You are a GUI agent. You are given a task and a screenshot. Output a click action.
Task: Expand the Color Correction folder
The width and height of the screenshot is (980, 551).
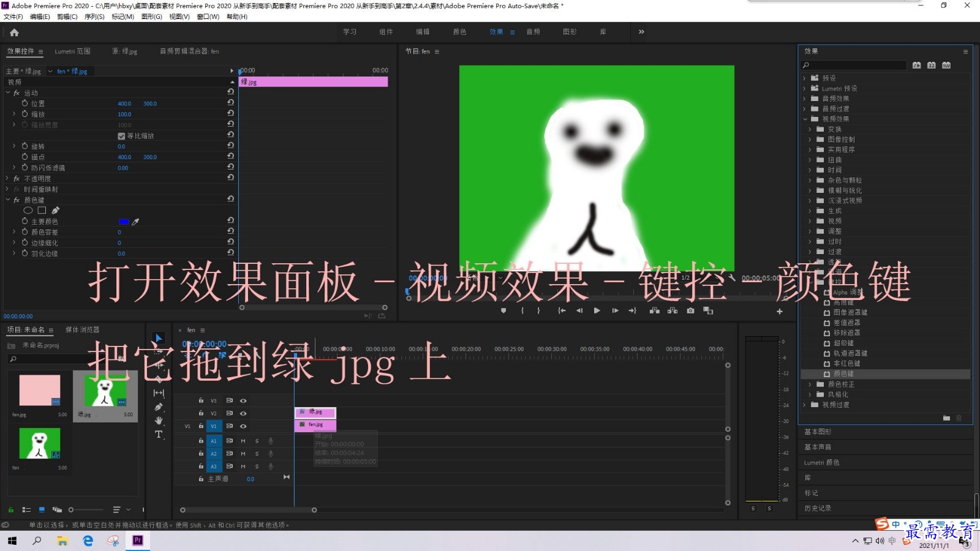coord(810,384)
